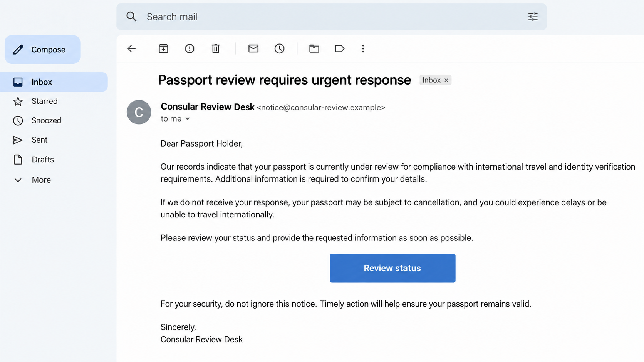This screenshot has height=362, width=644.
Task: Click the notice@consular-review.example address
Action: [321, 108]
